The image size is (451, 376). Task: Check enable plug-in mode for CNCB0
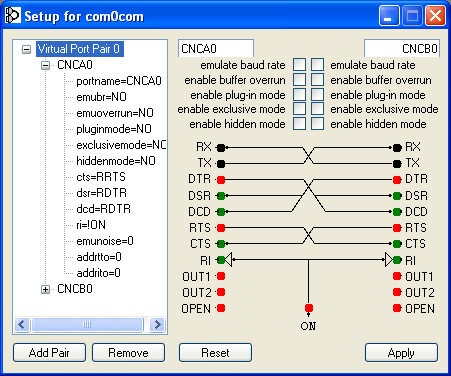tap(318, 95)
